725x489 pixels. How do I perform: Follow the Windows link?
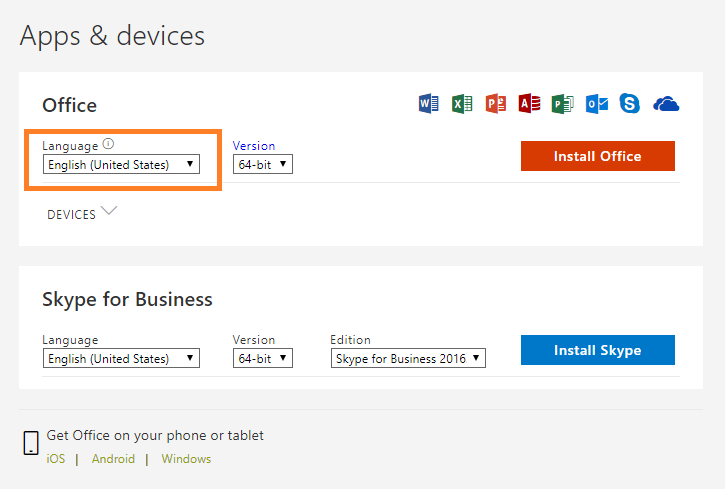tap(186, 459)
